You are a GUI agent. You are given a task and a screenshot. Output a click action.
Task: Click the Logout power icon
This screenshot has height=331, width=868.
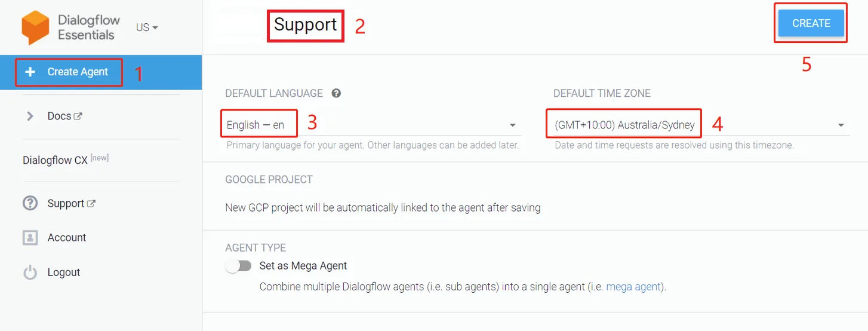(x=30, y=272)
